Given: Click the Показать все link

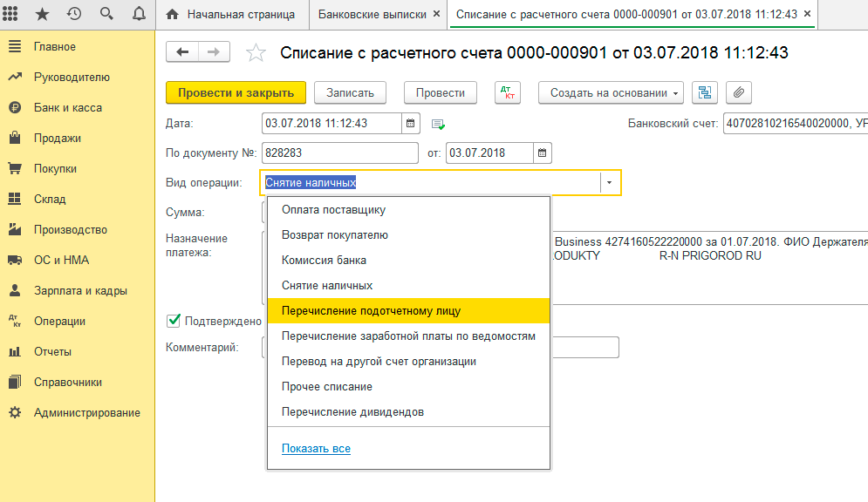Looking at the screenshot, I should click(316, 449).
